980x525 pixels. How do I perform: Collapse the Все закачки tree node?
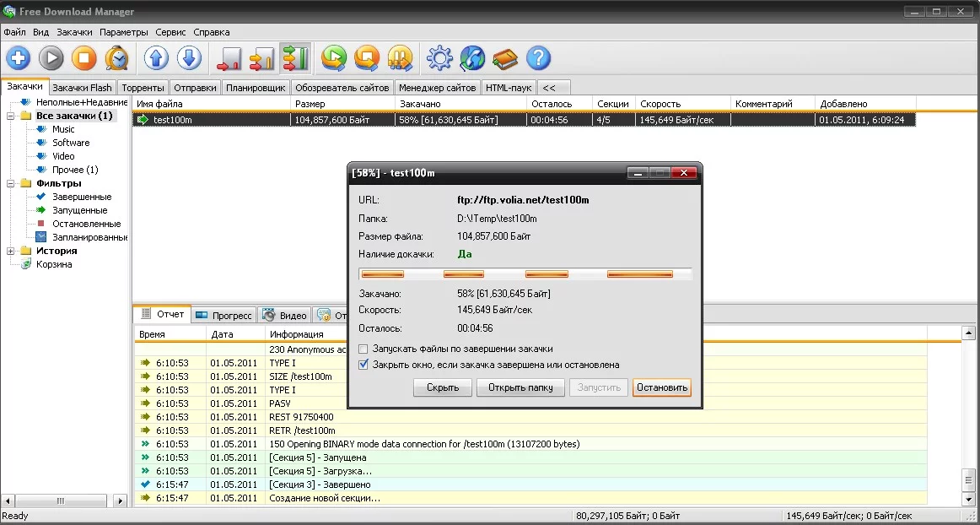click(11, 116)
